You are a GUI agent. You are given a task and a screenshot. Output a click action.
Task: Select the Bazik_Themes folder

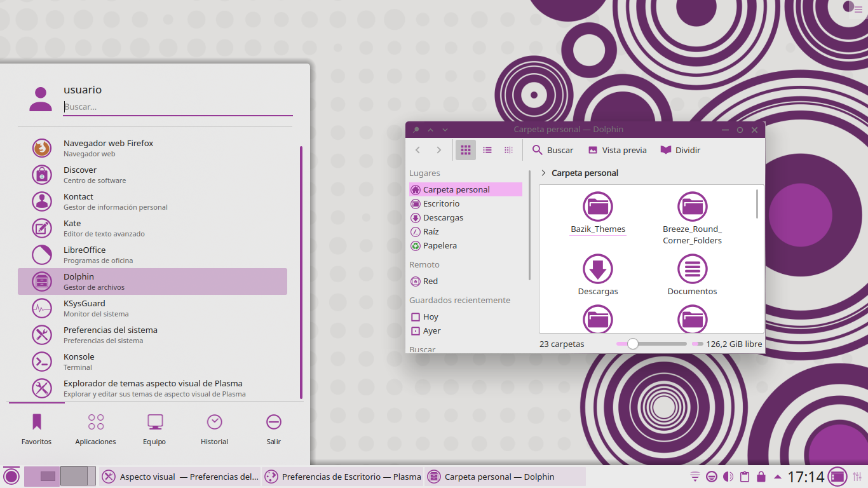point(598,213)
